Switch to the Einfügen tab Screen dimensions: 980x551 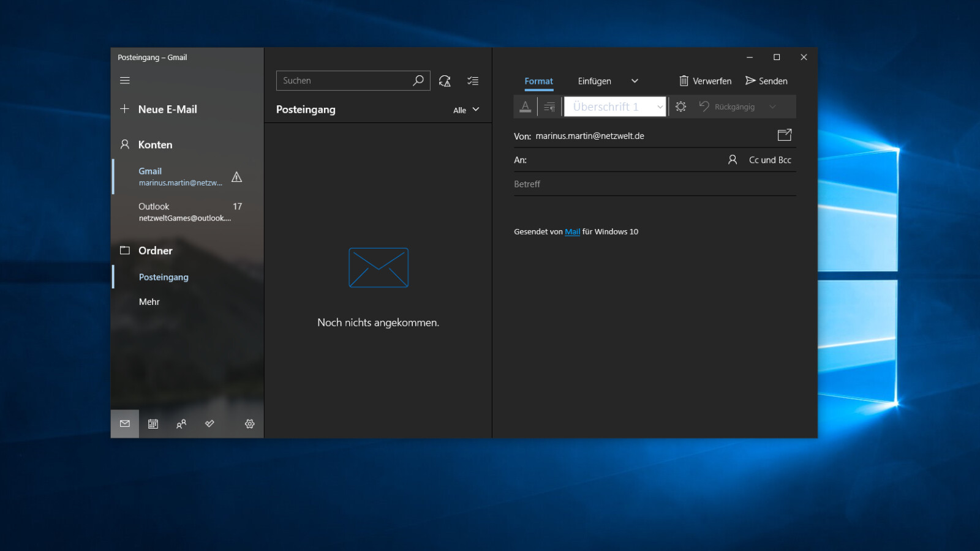(x=594, y=80)
